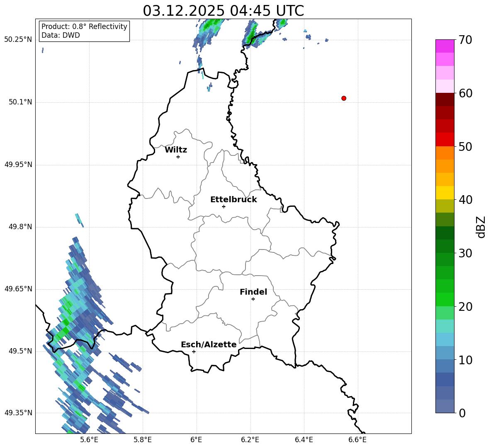Viewport: 491px width, 448px height.
Task: Click the Ettelbruck city label
Action: (x=233, y=200)
